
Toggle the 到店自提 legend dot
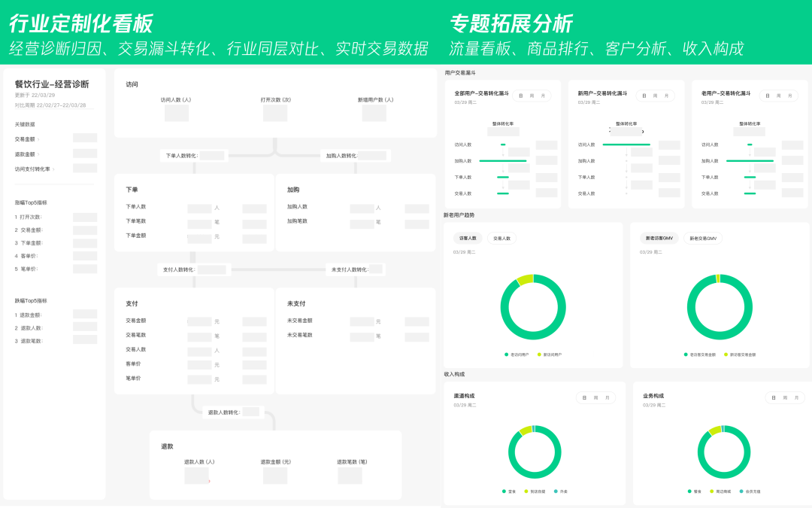click(x=526, y=491)
